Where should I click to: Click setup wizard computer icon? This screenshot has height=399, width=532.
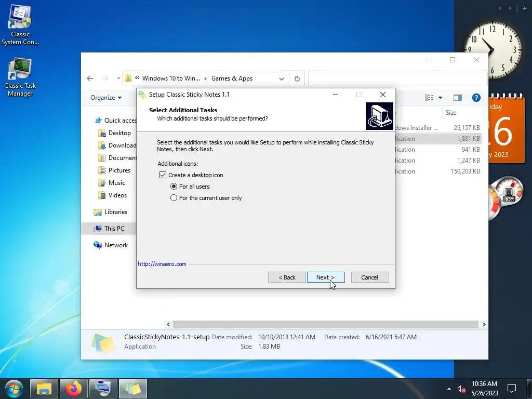(x=379, y=116)
